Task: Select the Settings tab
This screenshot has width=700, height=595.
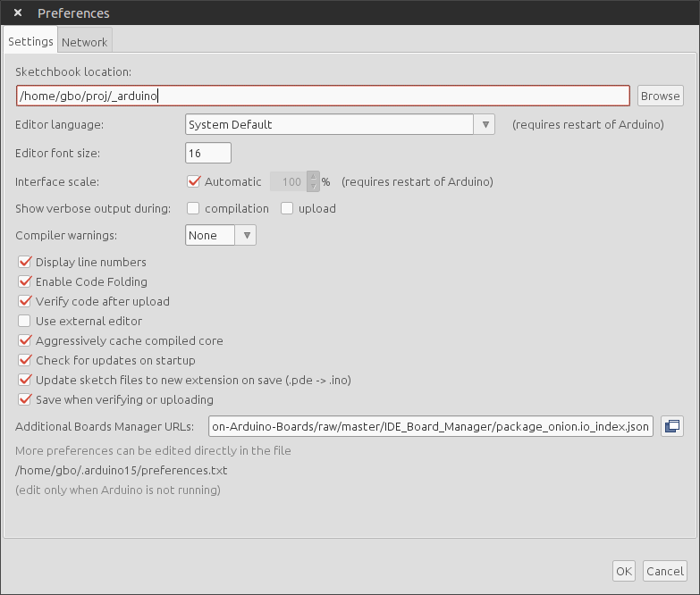Action: point(30,41)
